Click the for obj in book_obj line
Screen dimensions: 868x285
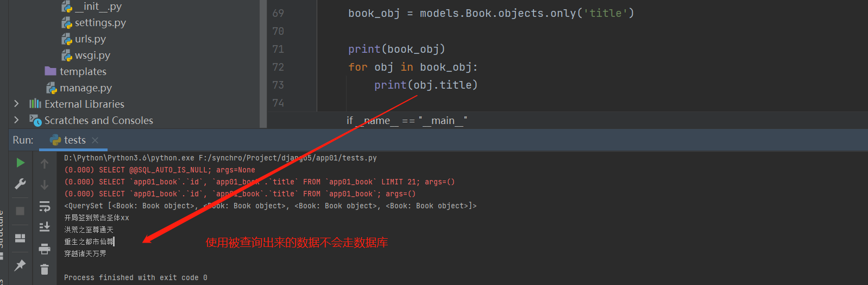click(x=413, y=67)
